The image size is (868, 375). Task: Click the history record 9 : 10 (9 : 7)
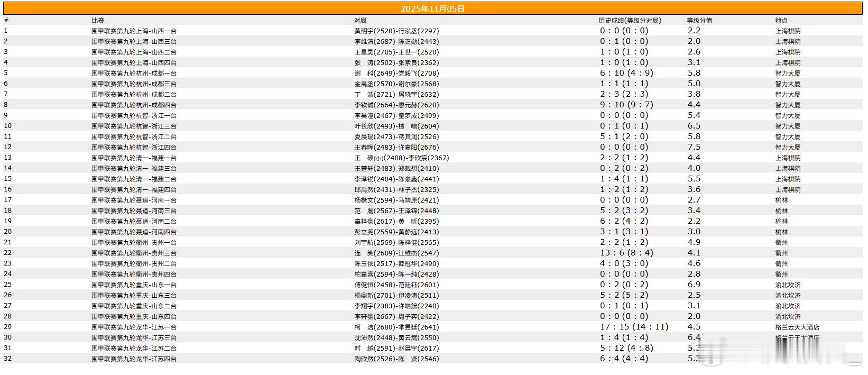pos(626,105)
